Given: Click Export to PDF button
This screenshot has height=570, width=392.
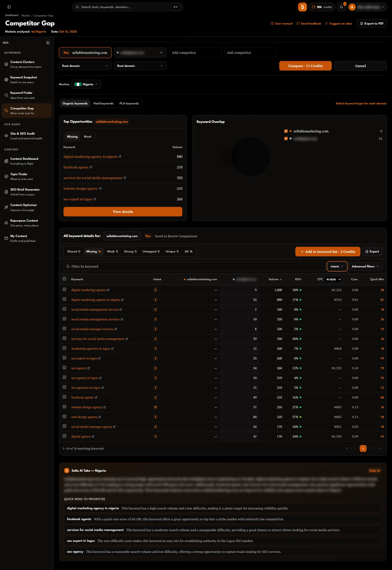Looking at the screenshot, I should [x=372, y=23].
